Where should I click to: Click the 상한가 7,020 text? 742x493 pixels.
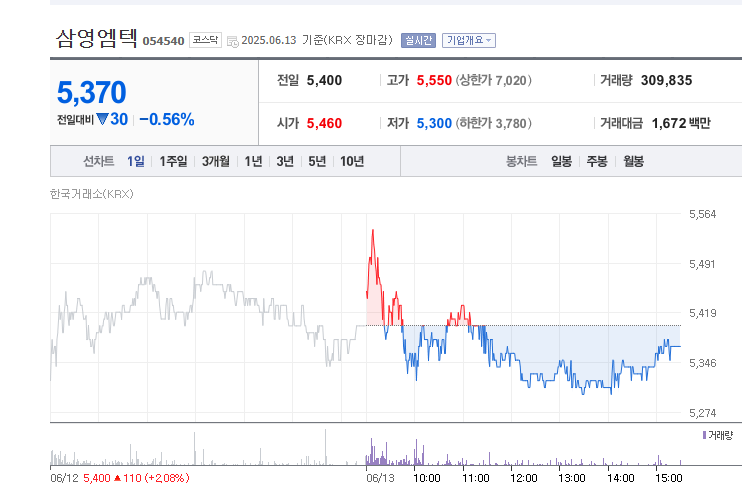494,80
